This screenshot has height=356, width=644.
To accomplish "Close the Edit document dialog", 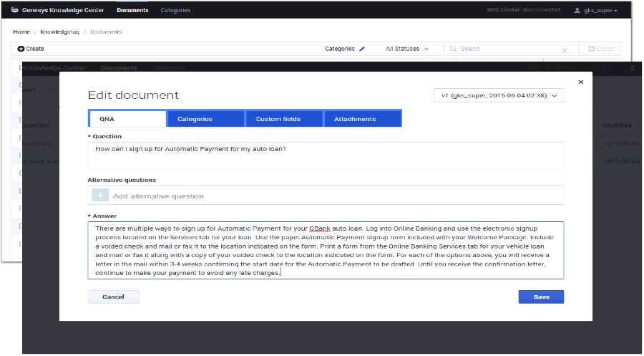I will [x=580, y=82].
